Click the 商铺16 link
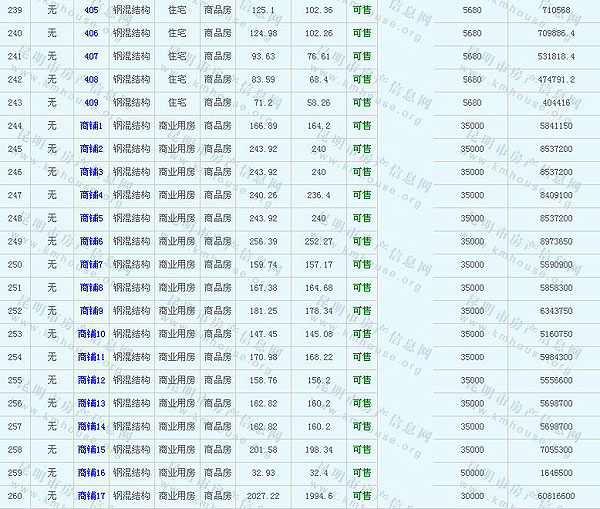 [x=91, y=472]
